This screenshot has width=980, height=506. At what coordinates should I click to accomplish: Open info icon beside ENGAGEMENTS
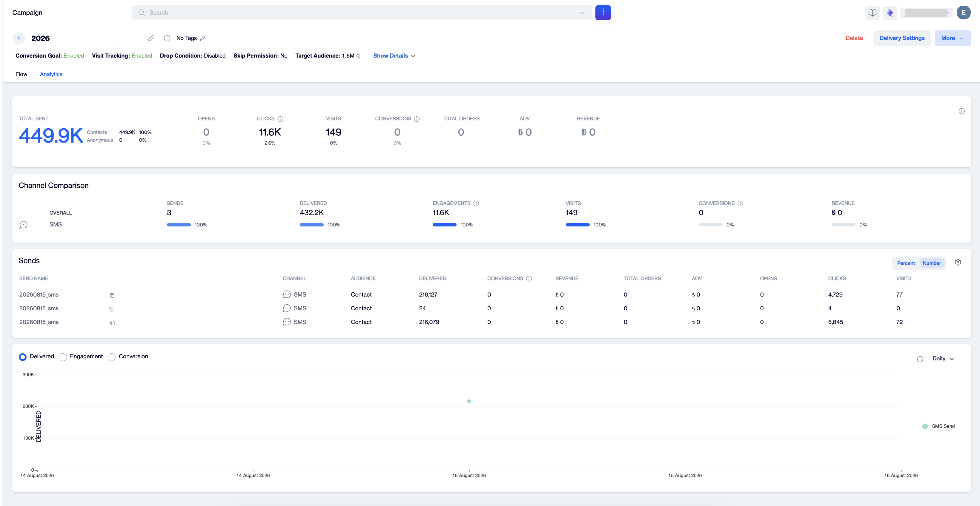[476, 203]
